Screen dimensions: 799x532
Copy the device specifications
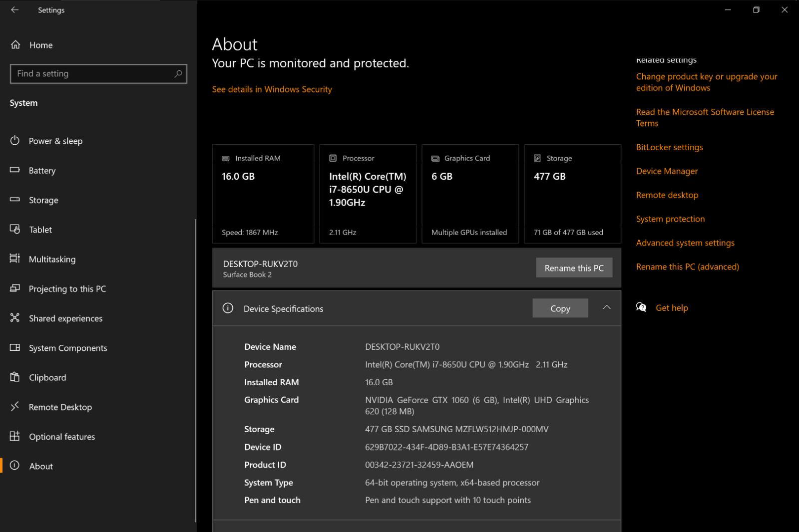click(560, 308)
